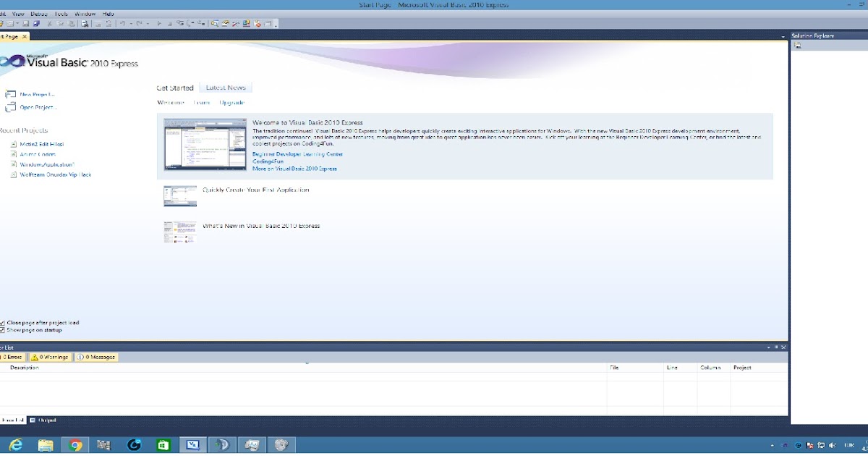Open the Quickly Create Your First Application thumbnail
868x456 pixels.
click(x=179, y=195)
